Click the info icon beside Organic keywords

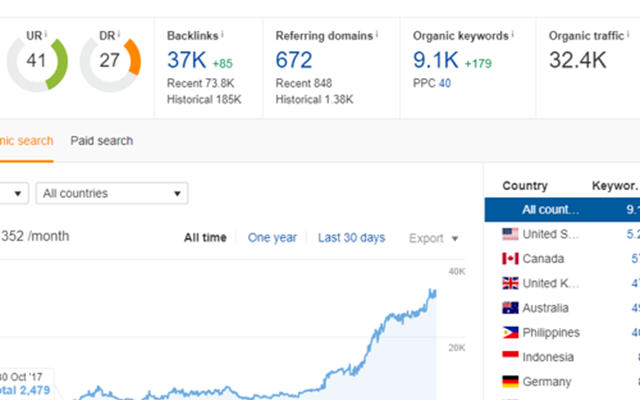[x=513, y=34]
